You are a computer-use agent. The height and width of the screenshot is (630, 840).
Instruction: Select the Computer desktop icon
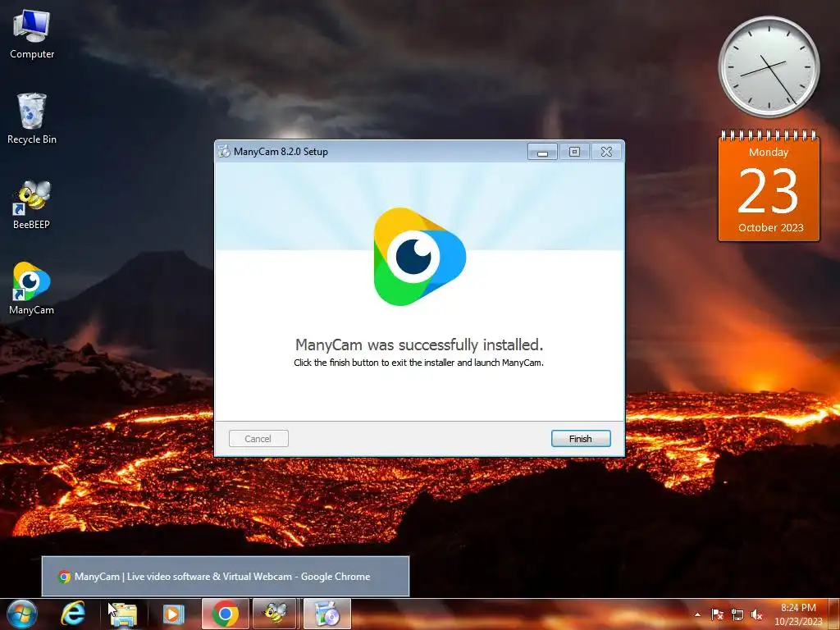32,34
